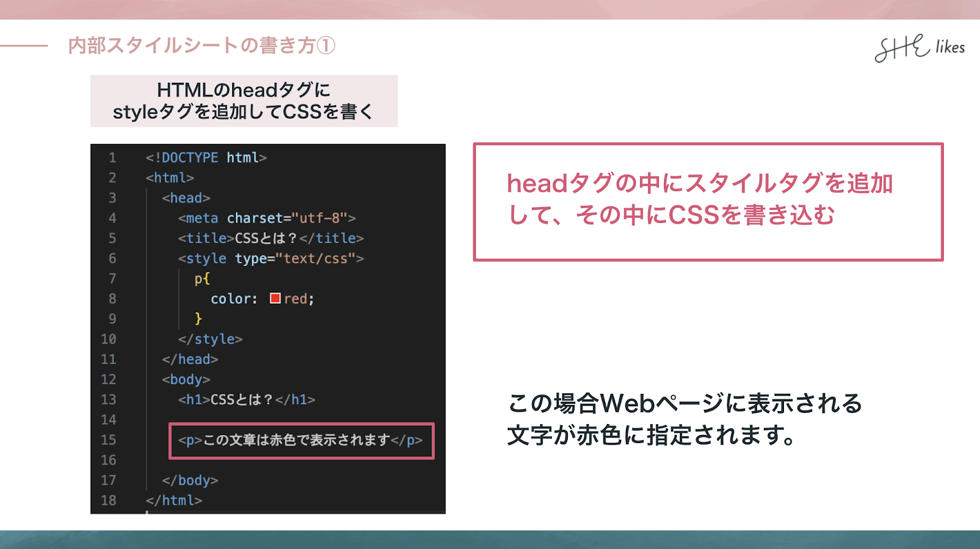This screenshot has height=549, width=980.
Task: Click the '<title>CSSとは？</title>' line
Action: click(271, 238)
